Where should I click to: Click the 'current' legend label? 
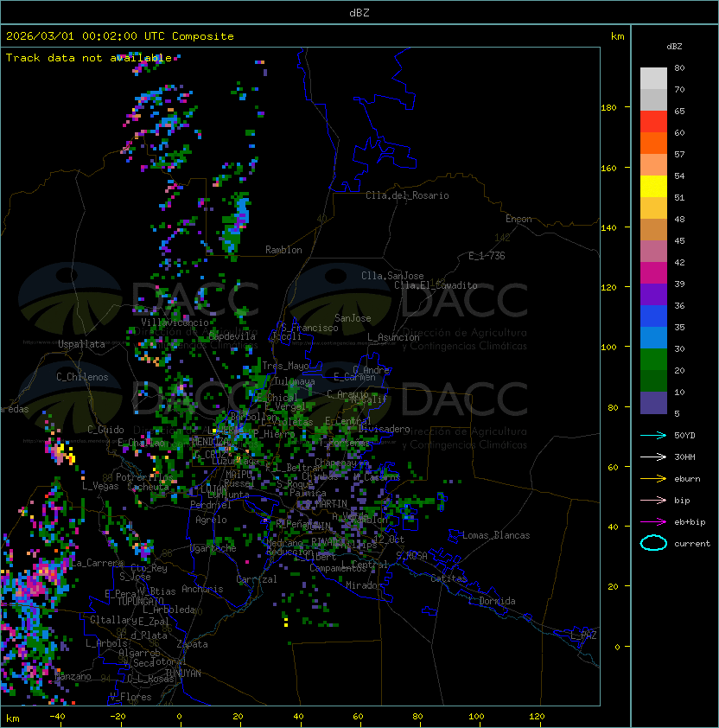[692, 544]
